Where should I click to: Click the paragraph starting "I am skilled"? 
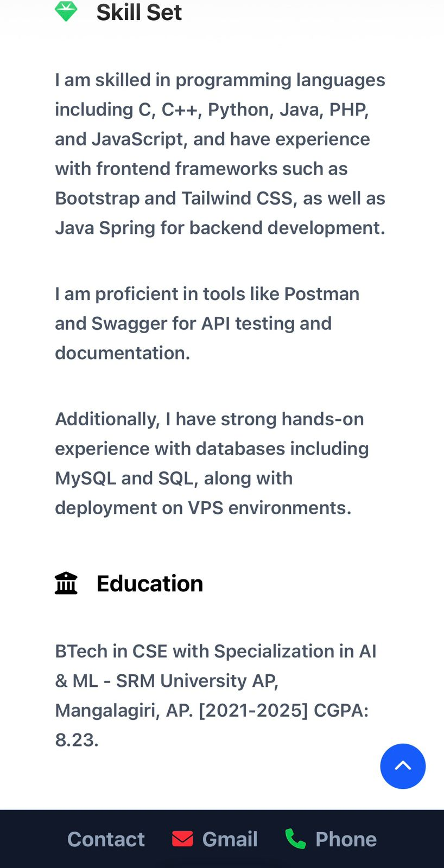coord(220,154)
